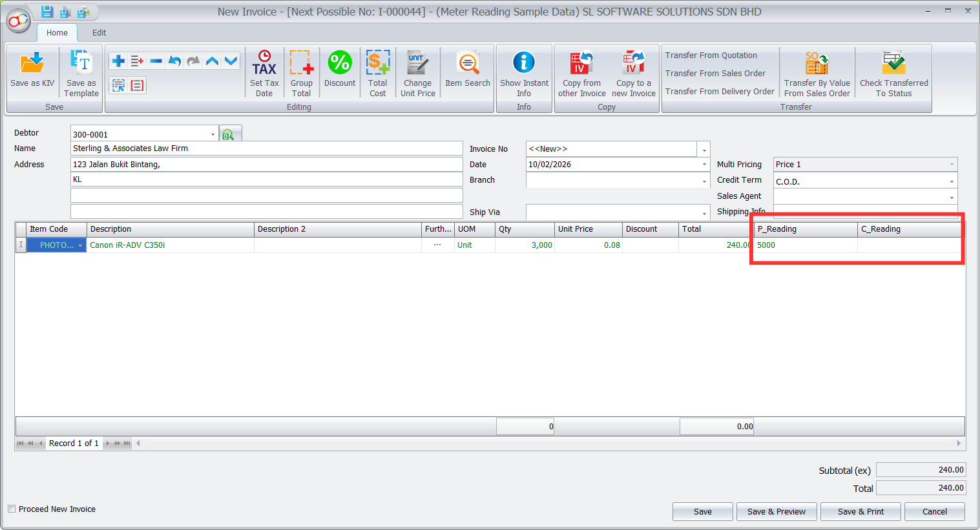
Task: Open the Date picker dropdown
Action: (704, 165)
